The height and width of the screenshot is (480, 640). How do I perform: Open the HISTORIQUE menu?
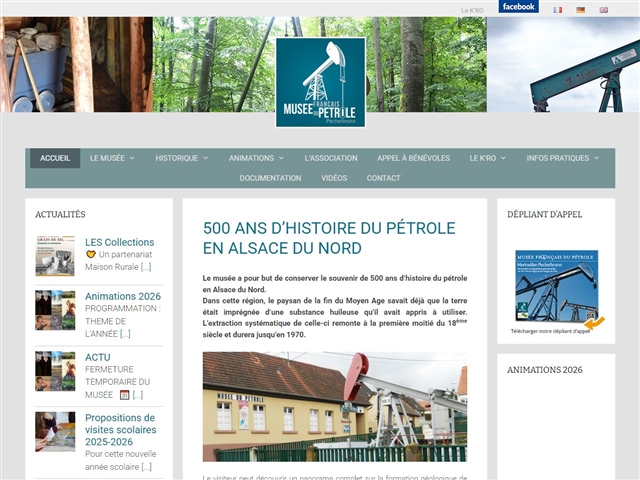pos(177,158)
